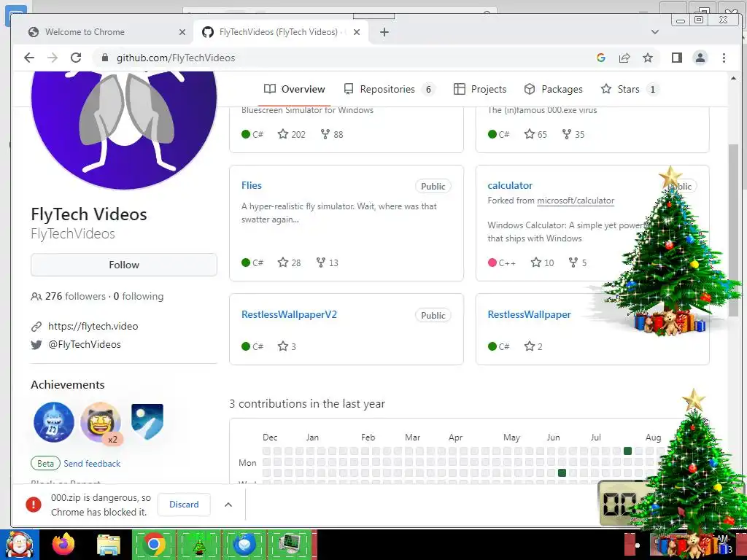Bookmark this page with the star icon
The width and height of the screenshot is (747, 560).
(648, 58)
